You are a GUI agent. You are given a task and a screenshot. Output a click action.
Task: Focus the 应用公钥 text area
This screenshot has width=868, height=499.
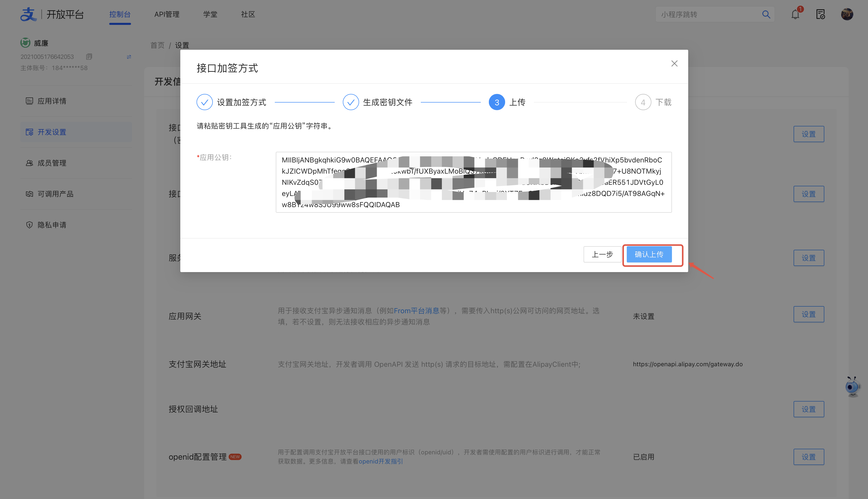pyautogui.click(x=473, y=182)
